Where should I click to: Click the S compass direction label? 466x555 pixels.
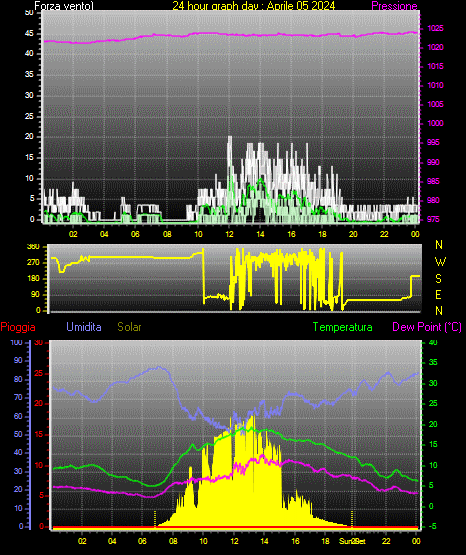[438, 279]
